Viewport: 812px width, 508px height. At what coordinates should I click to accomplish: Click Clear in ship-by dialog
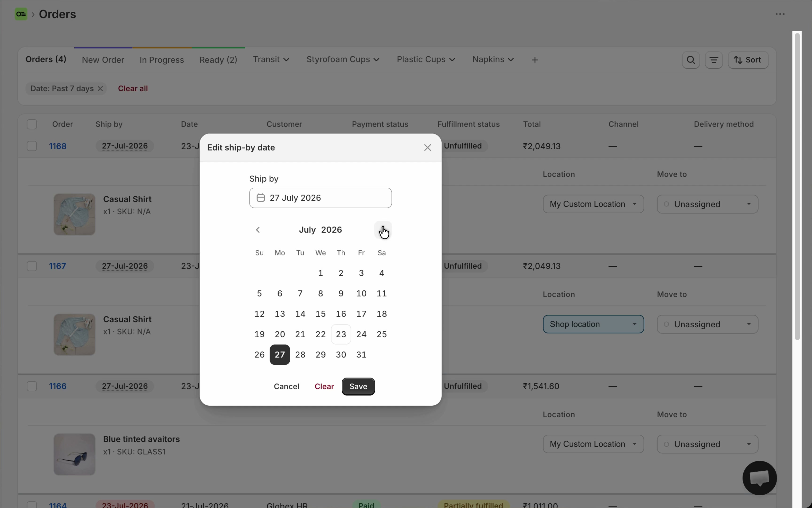pos(324,387)
